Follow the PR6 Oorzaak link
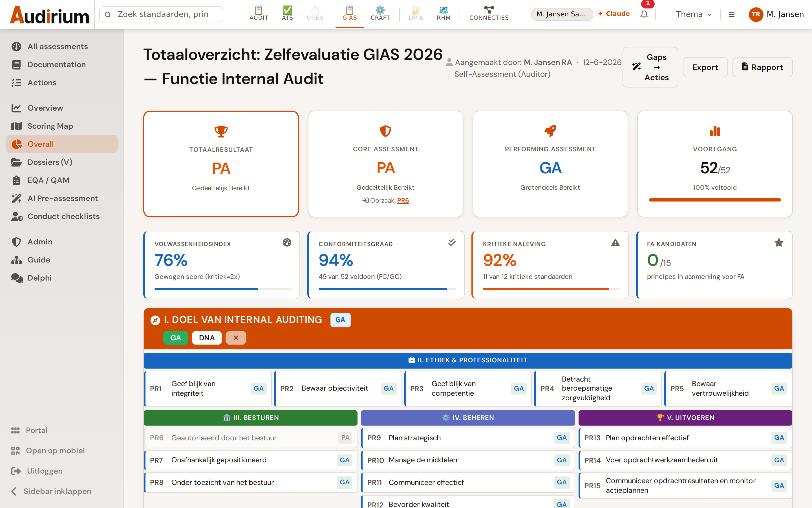The image size is (812, 508). pyautogui.click(x=403, y=201)
